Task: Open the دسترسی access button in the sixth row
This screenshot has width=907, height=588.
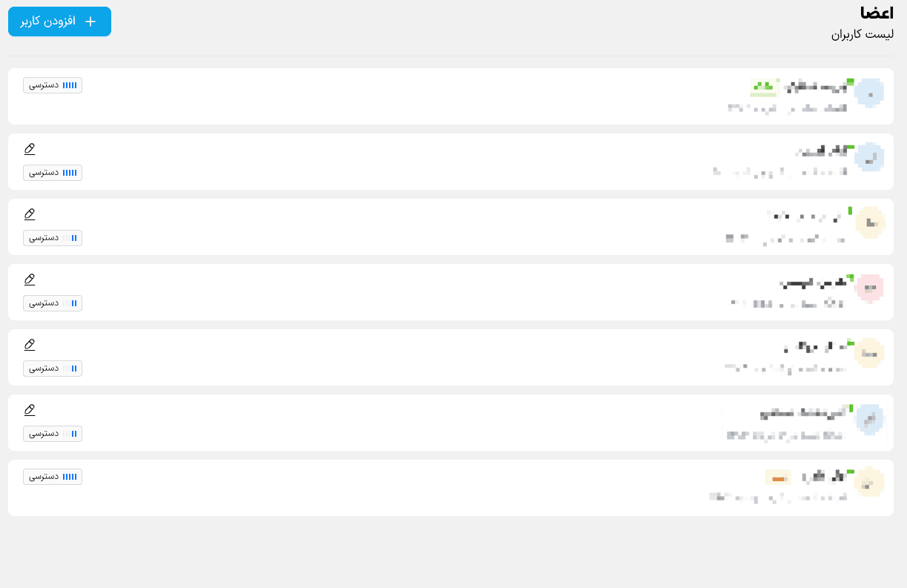Action: pos(53,434)
